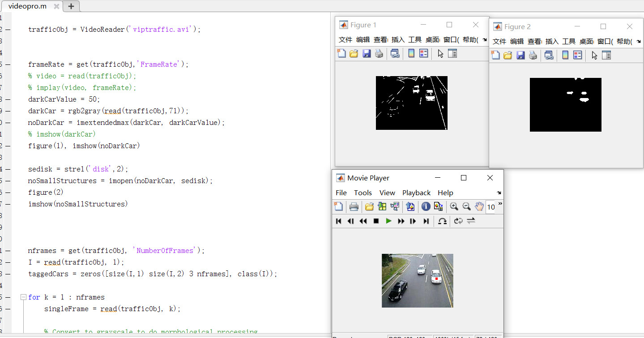Insert Colorbar in Figure 2

565,55
